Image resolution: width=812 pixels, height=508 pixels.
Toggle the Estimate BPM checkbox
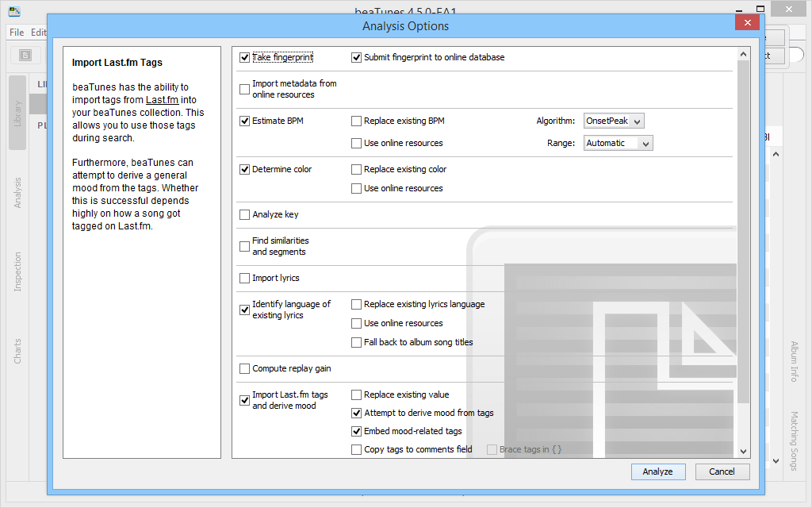pos(245,121)
